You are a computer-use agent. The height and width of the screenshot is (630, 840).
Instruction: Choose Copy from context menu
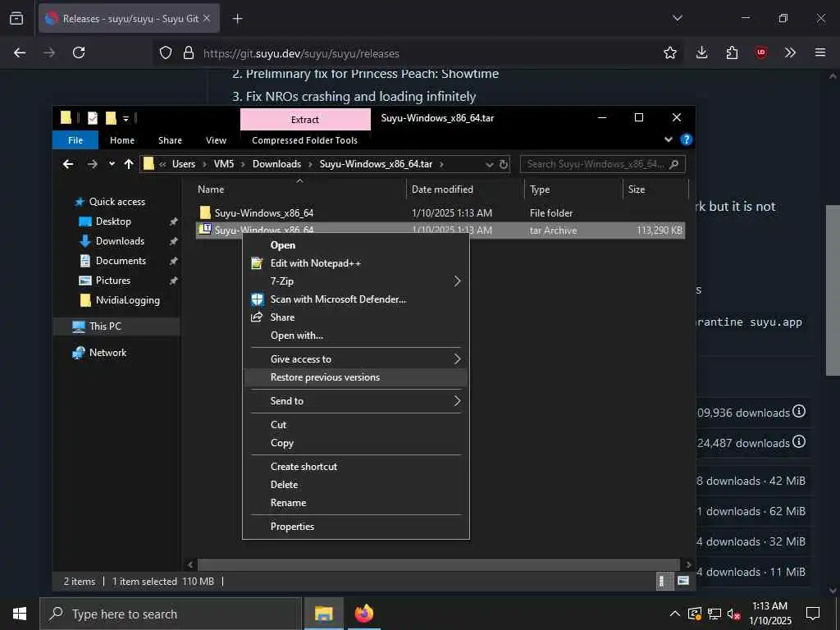tap(356, 442)
